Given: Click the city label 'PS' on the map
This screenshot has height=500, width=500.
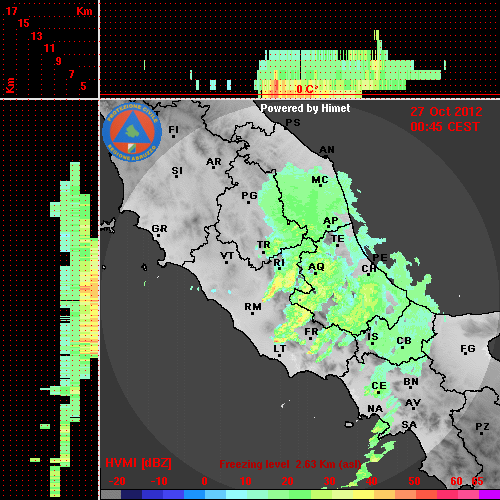Looking at the screenshot, I should [293, 123].
